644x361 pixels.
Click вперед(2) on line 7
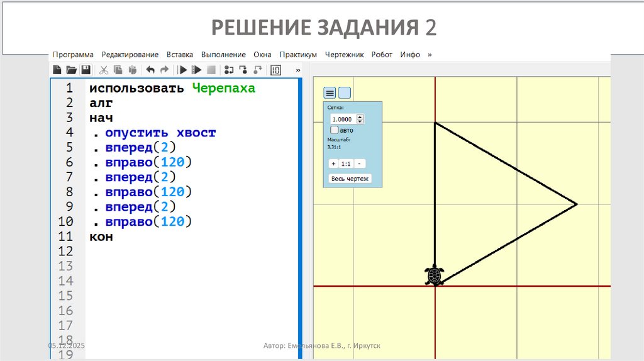[x=140, y=177]
